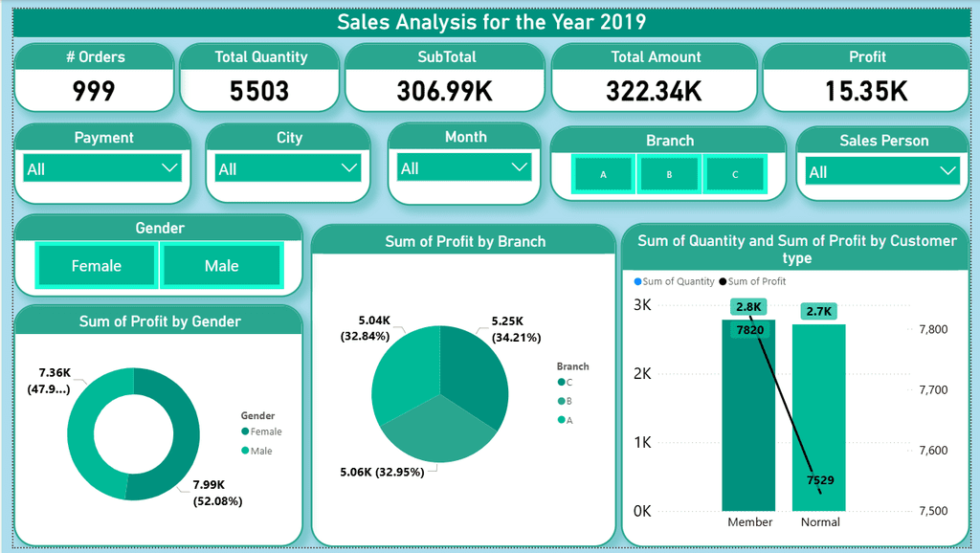
Task: Select Branch C legend dot
Action: tap(561, 382)
